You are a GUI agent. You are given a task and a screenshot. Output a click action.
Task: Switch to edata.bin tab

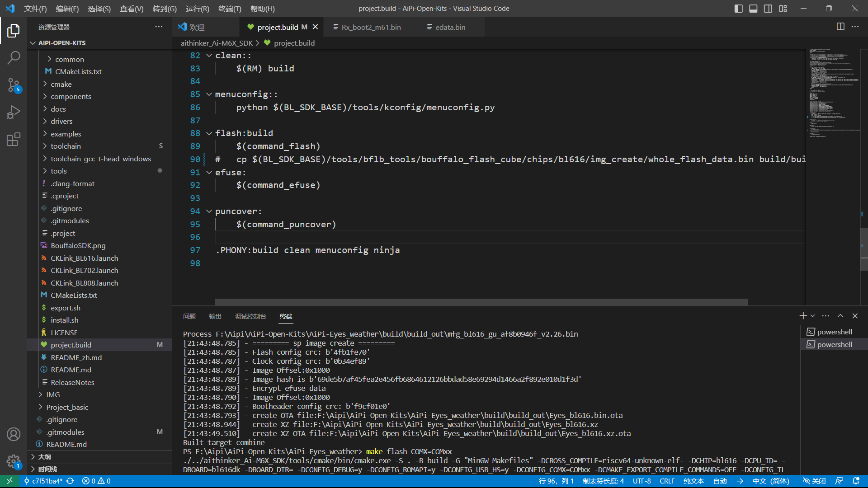pos(450,27)
